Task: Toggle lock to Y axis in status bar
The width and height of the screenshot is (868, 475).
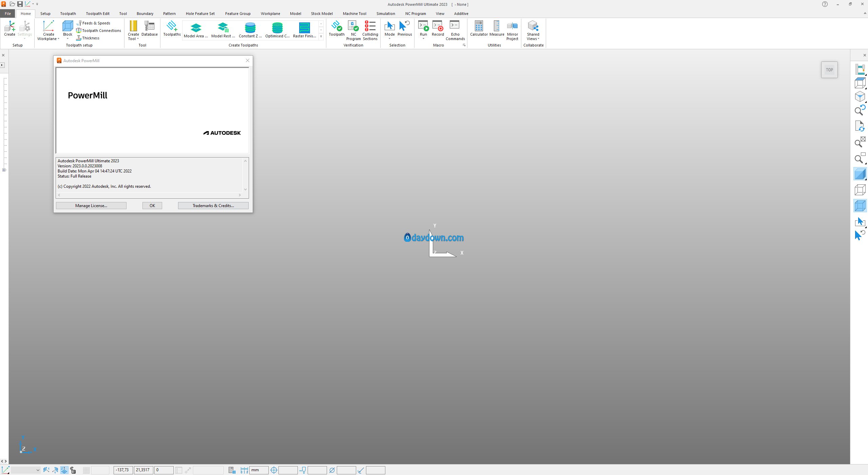Action: point(55,470)
